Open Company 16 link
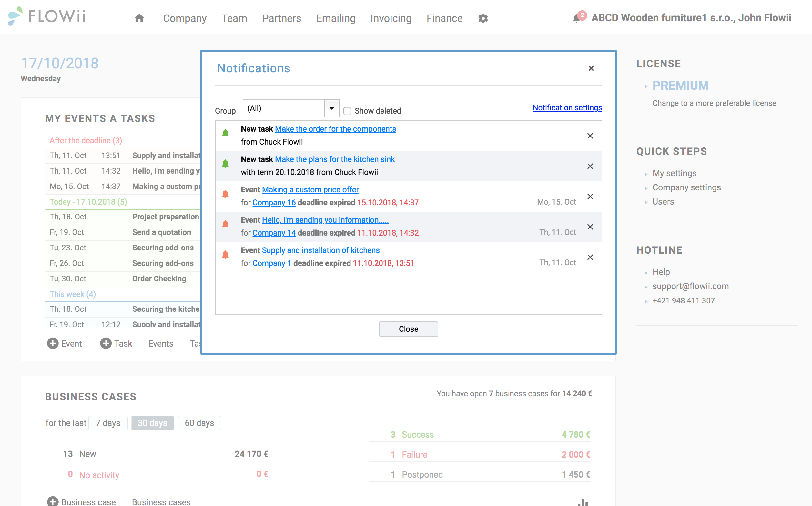The width and height of the screenshot is (812, 506). click(274, 203)
